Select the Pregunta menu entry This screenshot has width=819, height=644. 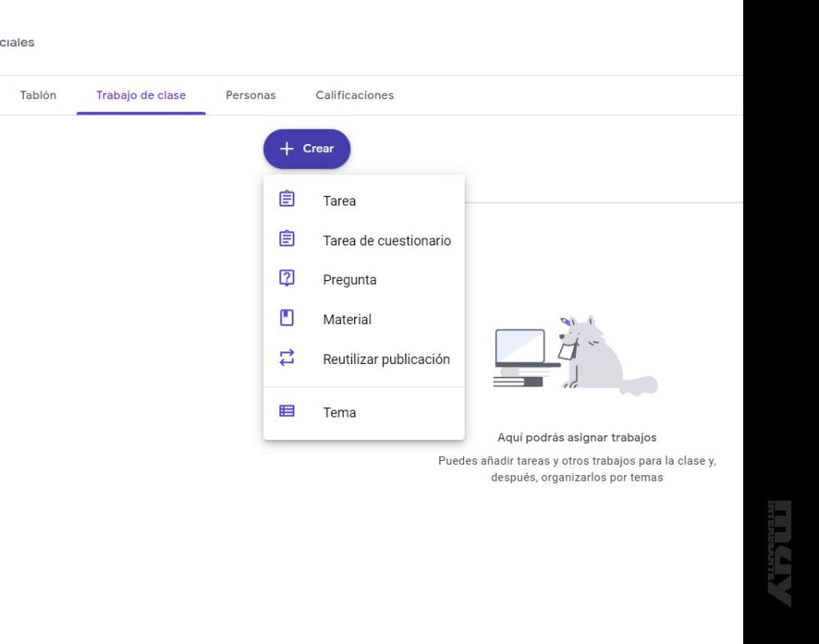click(350, 280)
